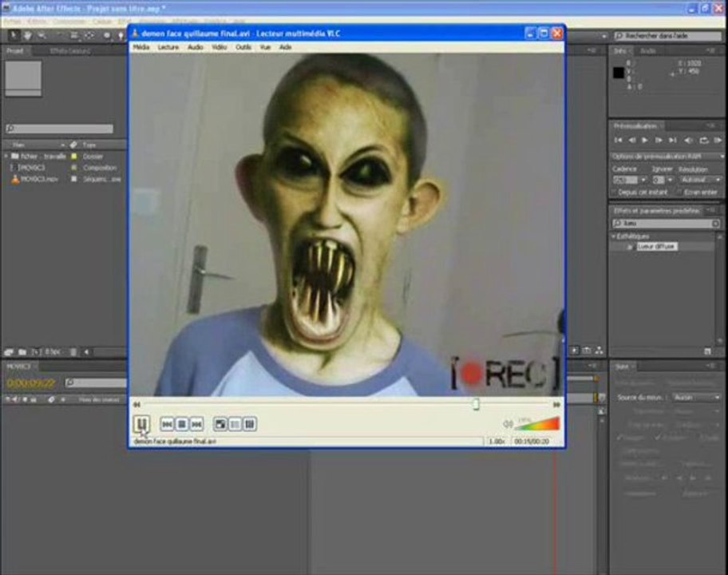This screenshot has height=575, width=728.
Task: Click the black color swatch in Info panel
Action: click(618, 73)
